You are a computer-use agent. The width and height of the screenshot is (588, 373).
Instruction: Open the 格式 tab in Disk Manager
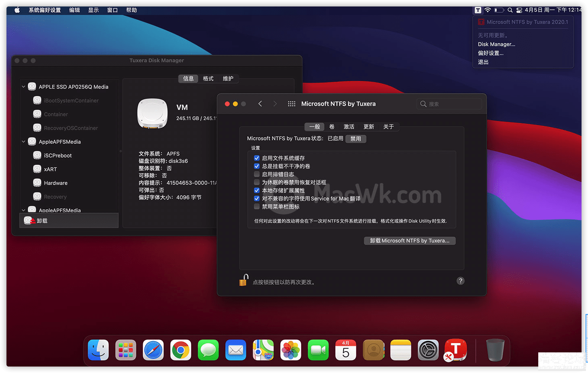pyautogui.click(x=208, y=78)
